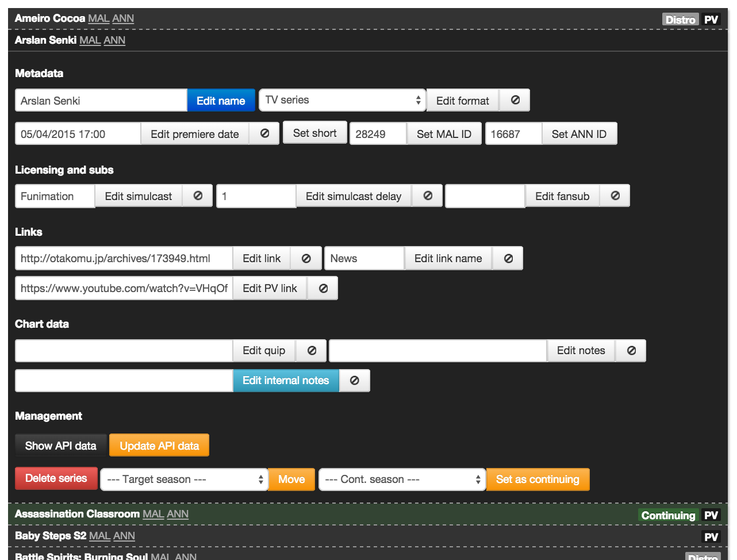Screen dimensions: 737x560
Task: Open the Cont. season dropdown
Action: 402,480
